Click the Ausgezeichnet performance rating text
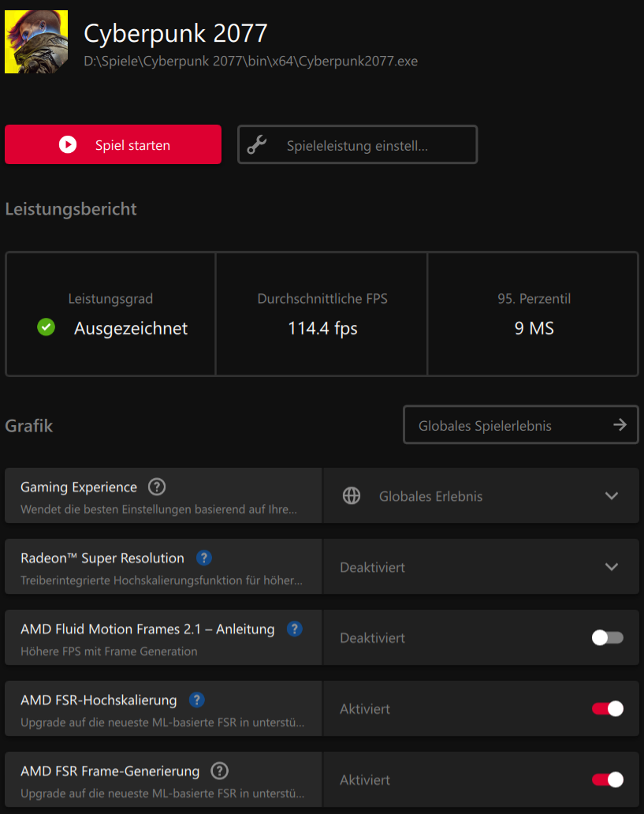The image size is (644, 814). pos(131,328)
